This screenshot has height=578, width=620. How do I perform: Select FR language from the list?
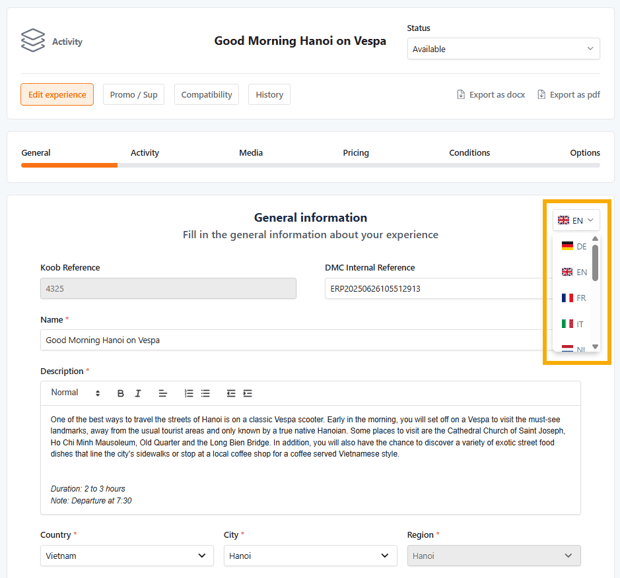[574, 298]
